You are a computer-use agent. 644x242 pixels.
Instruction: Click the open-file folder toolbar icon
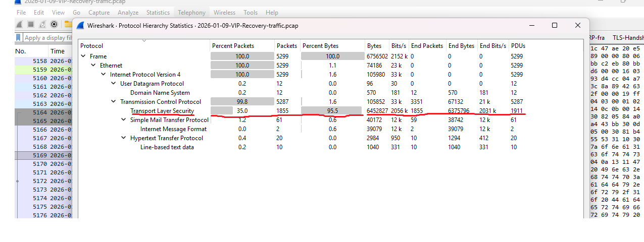pos(68,24)
